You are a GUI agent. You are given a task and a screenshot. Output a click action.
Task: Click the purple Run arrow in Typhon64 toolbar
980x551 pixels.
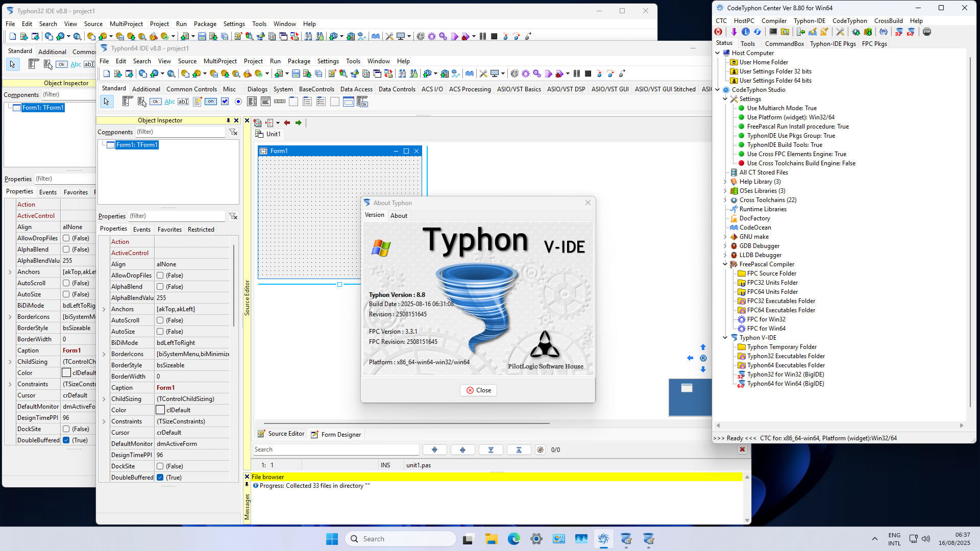pos(549,74)
